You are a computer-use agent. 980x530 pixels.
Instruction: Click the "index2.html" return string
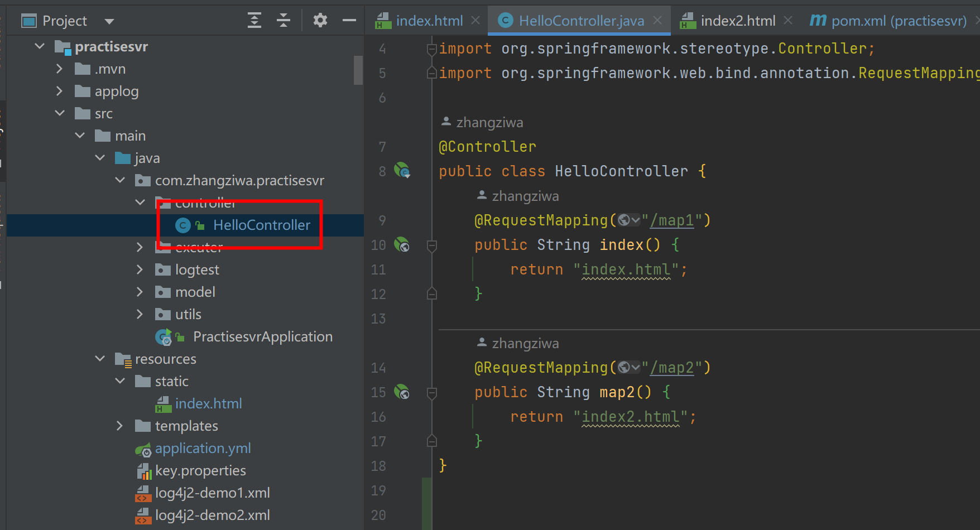[631, 417]
